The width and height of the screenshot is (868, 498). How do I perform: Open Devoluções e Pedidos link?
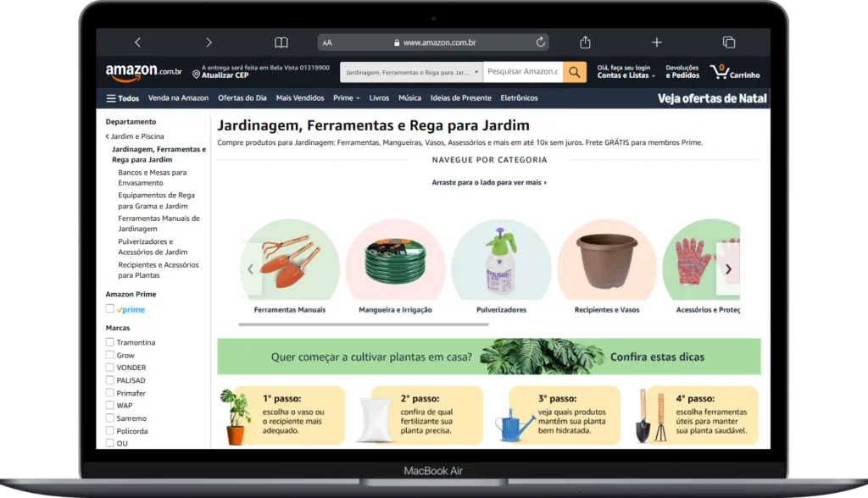click(x=682, y=71)
